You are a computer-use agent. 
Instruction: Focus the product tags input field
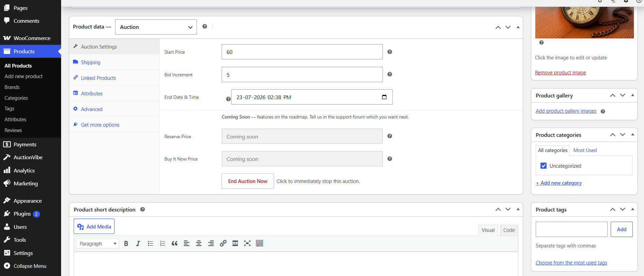[572, 229]
